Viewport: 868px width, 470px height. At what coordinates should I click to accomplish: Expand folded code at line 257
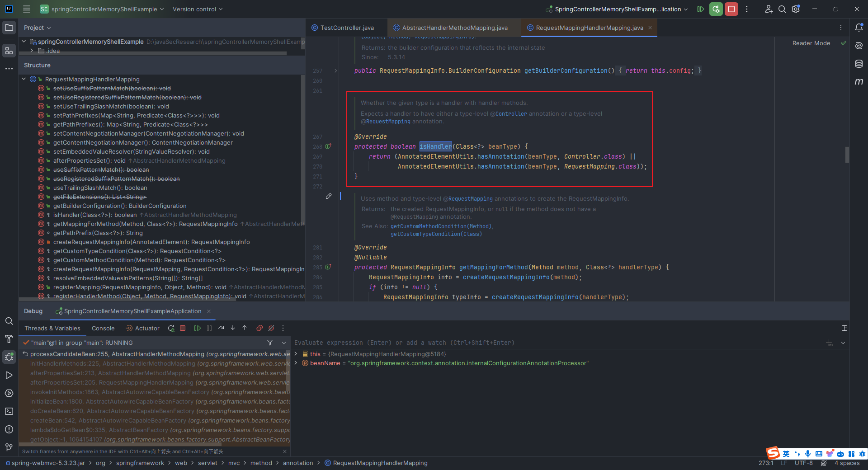(335, 71)
